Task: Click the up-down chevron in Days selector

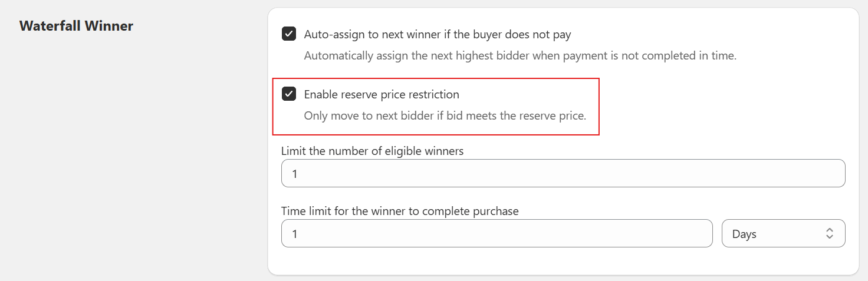Action: tap(829, 234)
